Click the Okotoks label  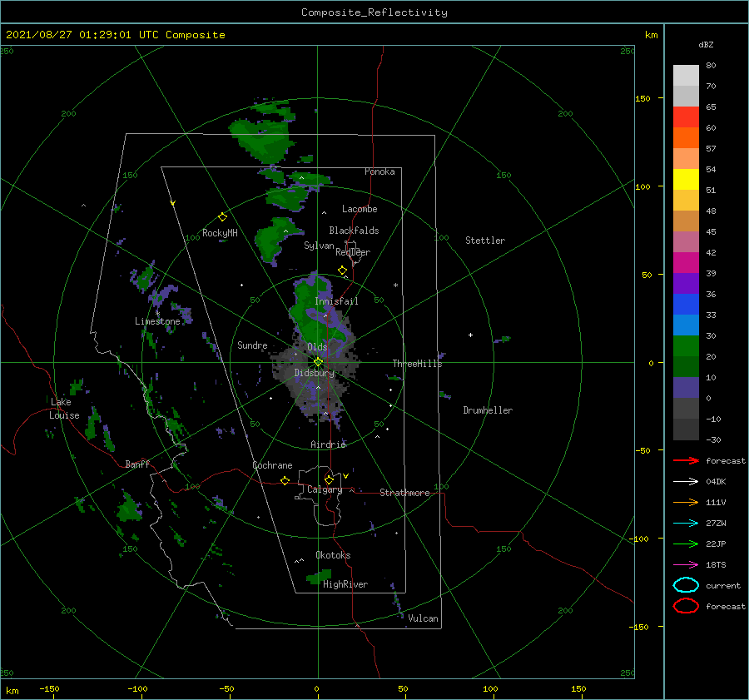coord(333,555)
